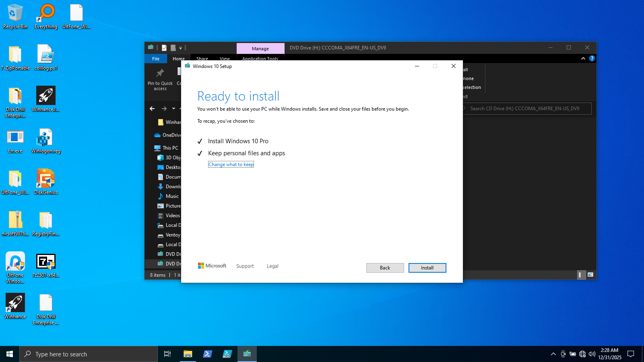Image resolution: width=644 pixels, height=362 pixels.
Task: Open the File tab in File Explorer
Action: click(156, 59)
